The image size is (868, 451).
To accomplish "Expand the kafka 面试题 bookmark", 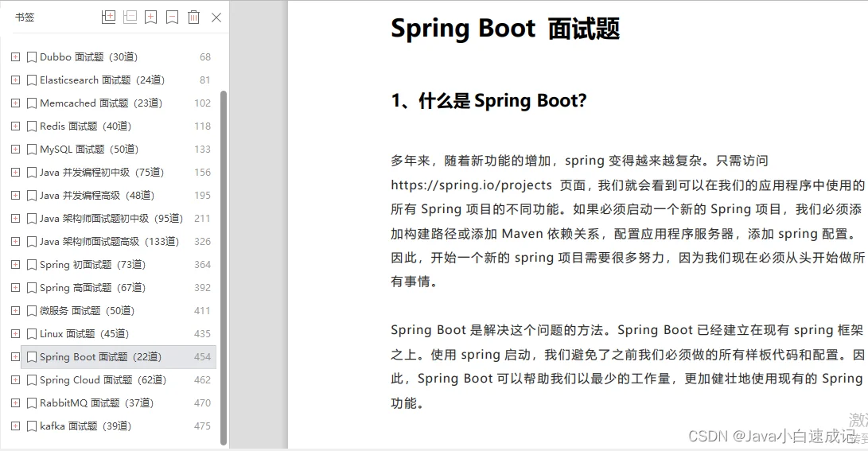I will (15, 426).
